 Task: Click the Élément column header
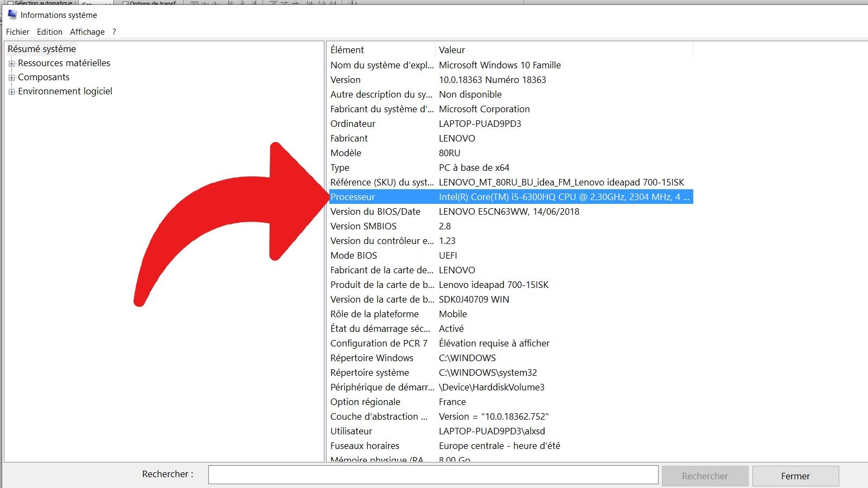[x=381, y=50]
